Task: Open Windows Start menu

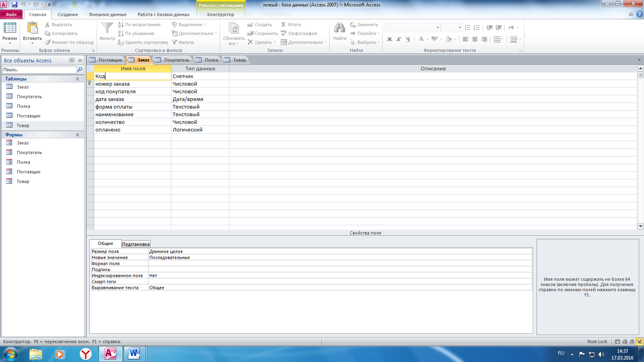Action: (11, 354)
